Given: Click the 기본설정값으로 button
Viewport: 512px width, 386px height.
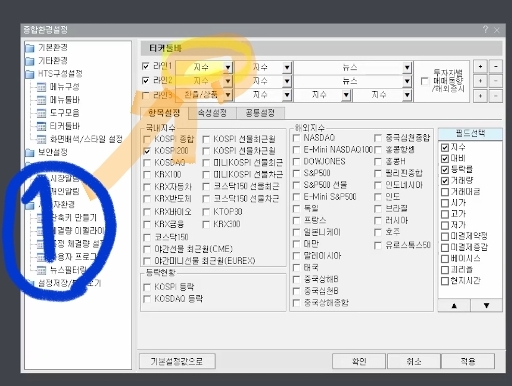Looking at the screenshot, I should pos(177,361).
